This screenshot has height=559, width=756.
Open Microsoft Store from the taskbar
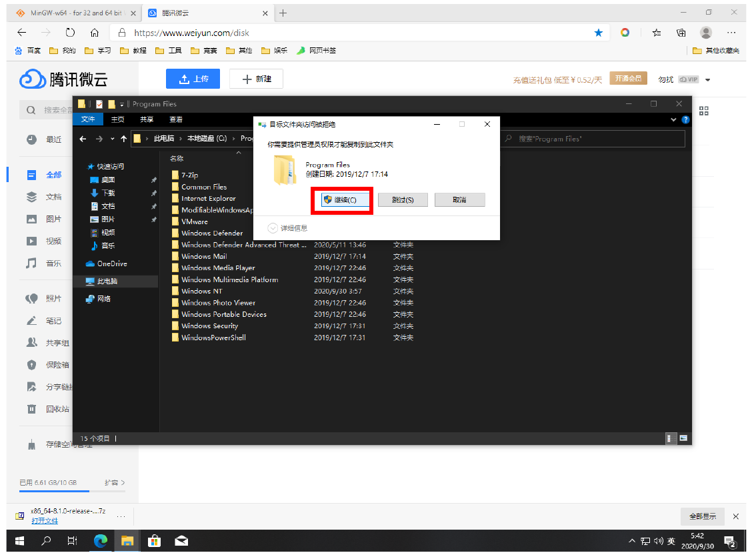click(x=154, y=541)
